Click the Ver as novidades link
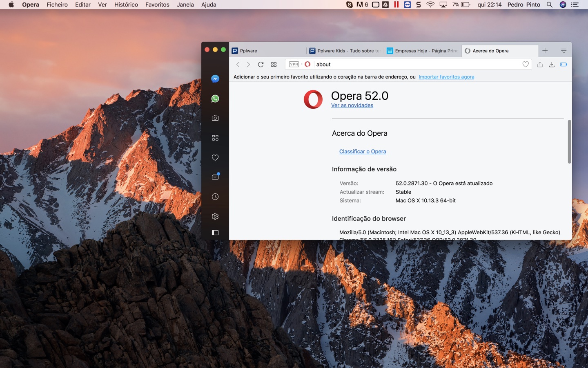The height and width of the screenshot is (368, 588). click(352, 105)
